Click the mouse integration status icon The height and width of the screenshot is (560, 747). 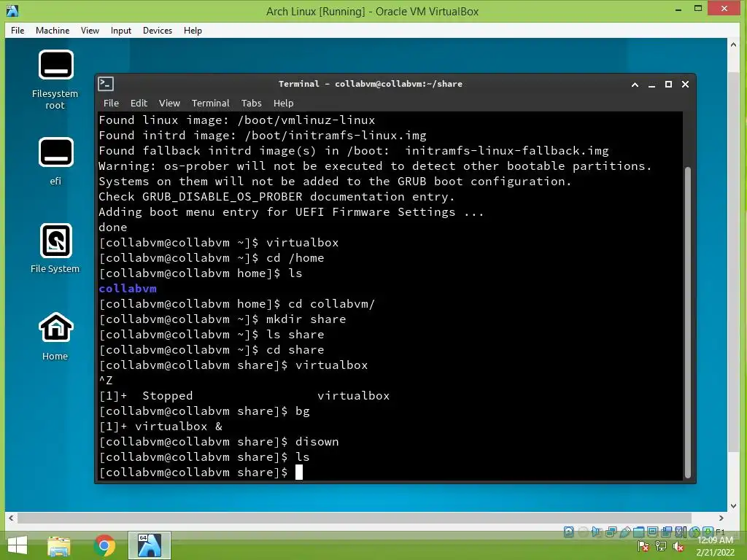(x=694, y=532)
